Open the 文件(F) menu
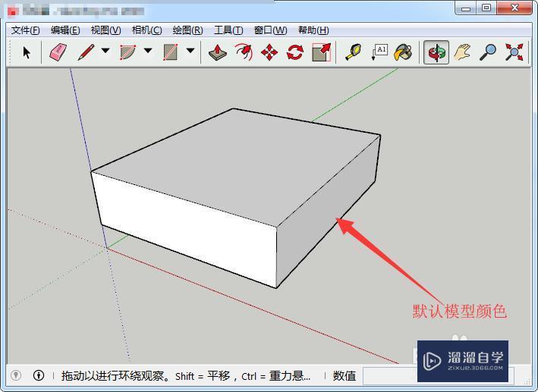Viewport: 538px width, 392px height. 25,30
